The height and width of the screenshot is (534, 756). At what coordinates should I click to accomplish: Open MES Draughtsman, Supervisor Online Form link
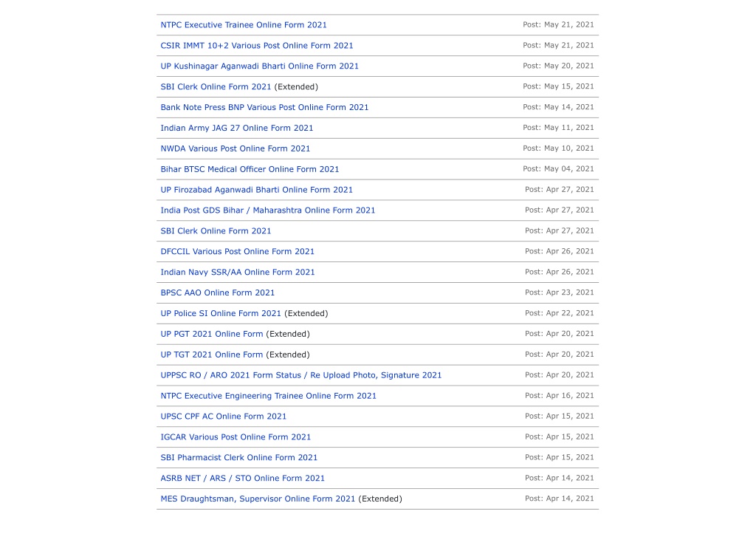point(258,499)
